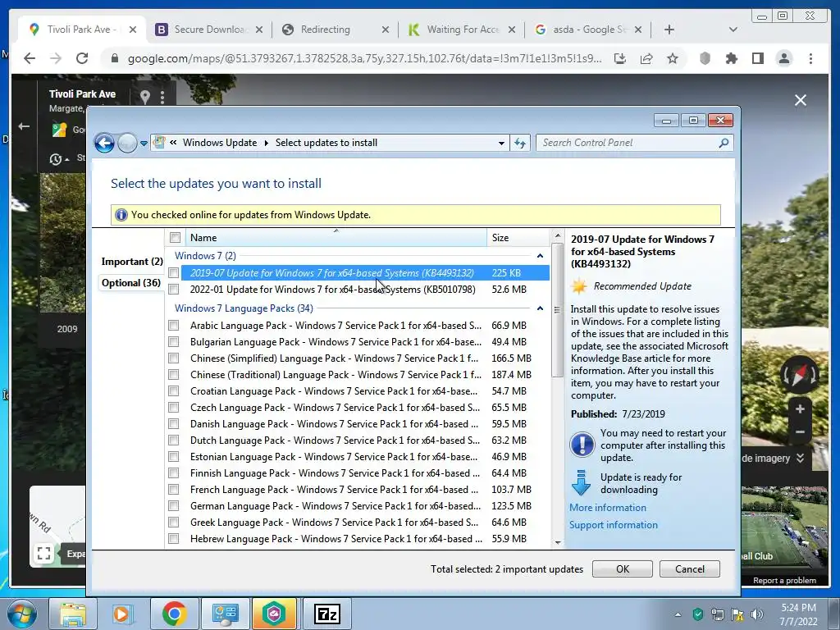
Task: Click the forward arrow in Windows Update dialog
Action: [x=127, y=143]
